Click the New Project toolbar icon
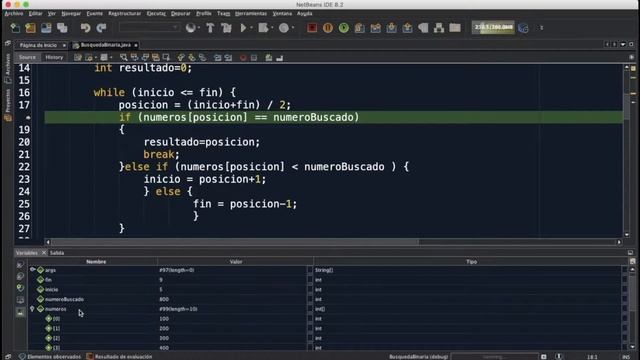The image size is (640, 360). point(30,28)
